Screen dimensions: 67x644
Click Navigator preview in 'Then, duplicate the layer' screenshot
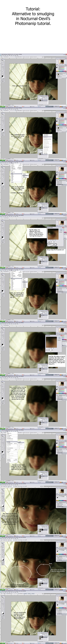(62, 115)
